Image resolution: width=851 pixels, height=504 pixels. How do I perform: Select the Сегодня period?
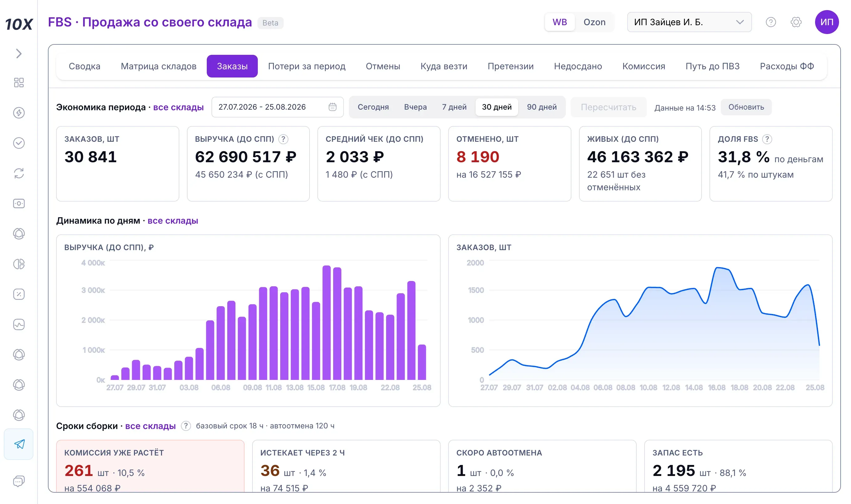pyautogui.click(x=373, y=107)
